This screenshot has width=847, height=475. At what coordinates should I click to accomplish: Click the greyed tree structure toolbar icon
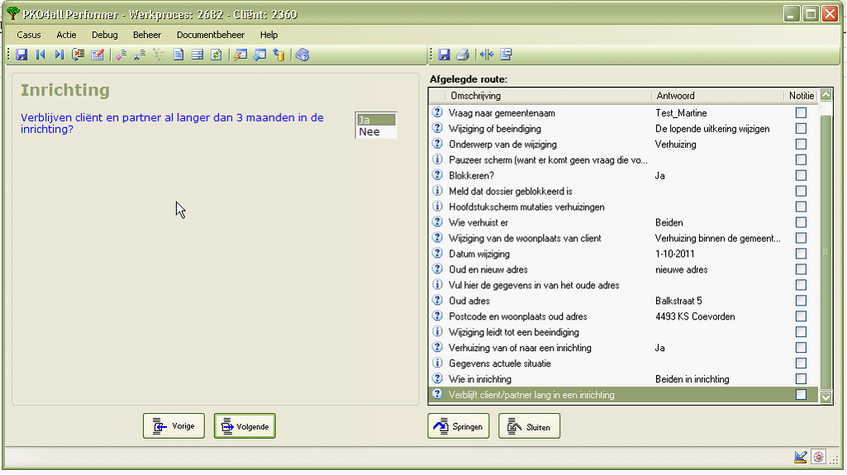tap(159, 55)
